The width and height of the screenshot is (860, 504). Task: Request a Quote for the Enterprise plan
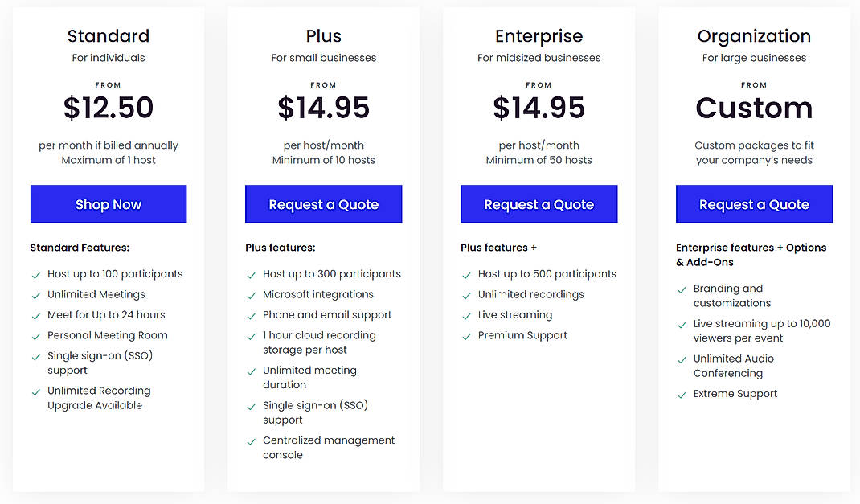(x=539, y=204)
